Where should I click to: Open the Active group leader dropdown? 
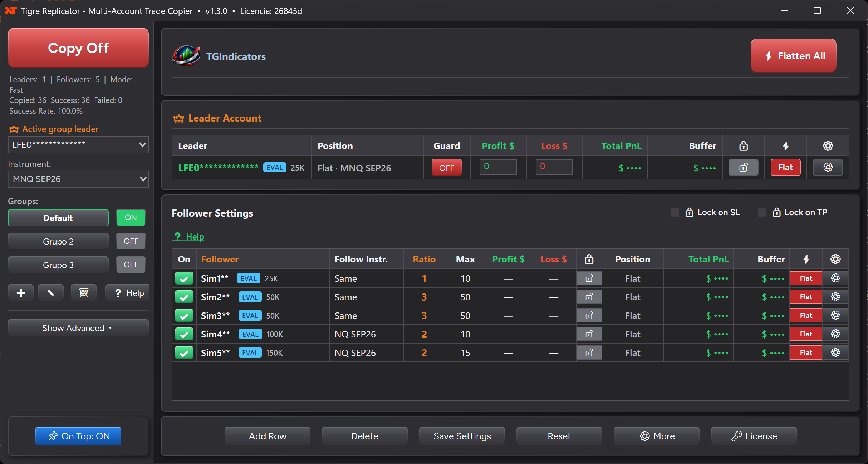pos(78,145)
